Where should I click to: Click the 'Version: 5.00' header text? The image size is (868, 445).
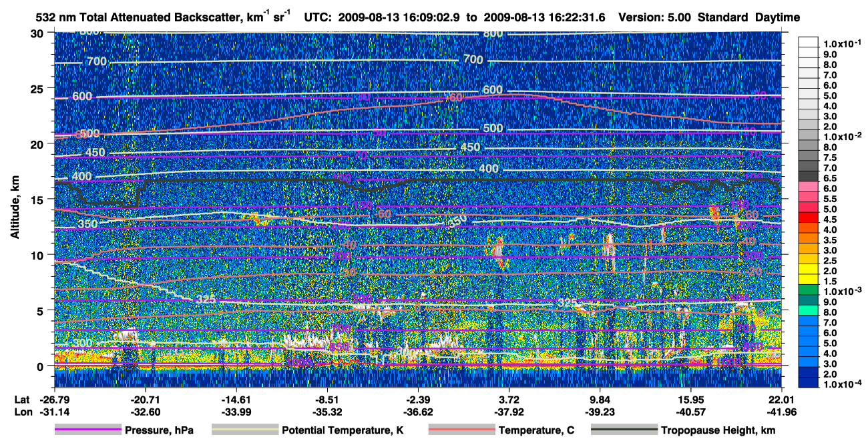[655, 17]
